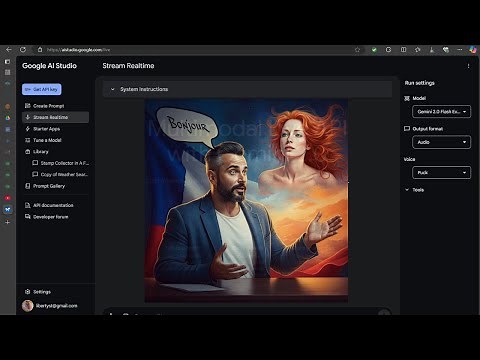Screen dimensions: 480x360
Task: Select Stream Realtime in the sidebar
Action: [x=55, y=117]
